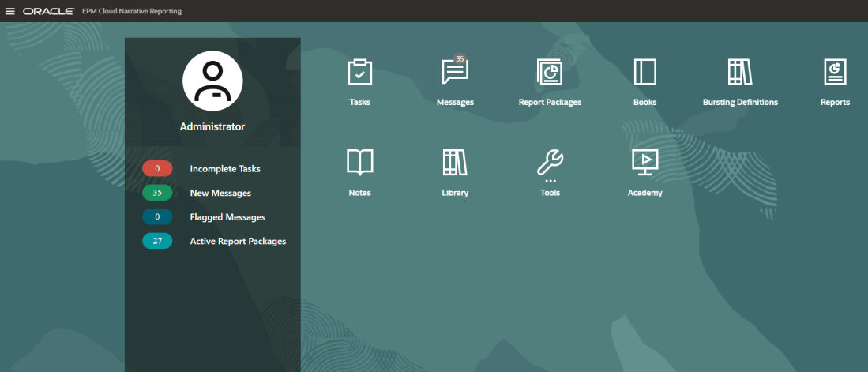The height and width of the screenshot is (372, 868).
Task: Open the Tools wrench icon
Action: 550,162
